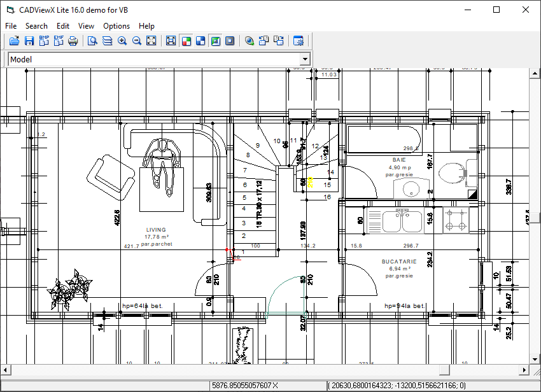Click the Print icon in toolbar

(x=73, y=41)
